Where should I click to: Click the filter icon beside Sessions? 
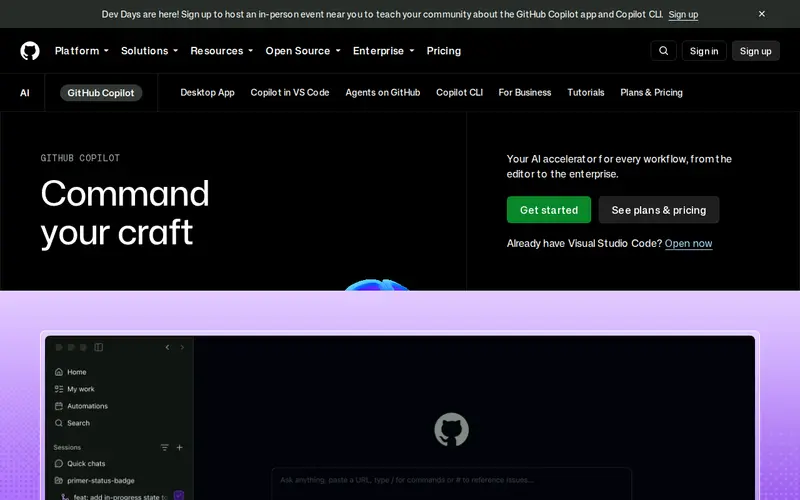click(x=164, y=447)
